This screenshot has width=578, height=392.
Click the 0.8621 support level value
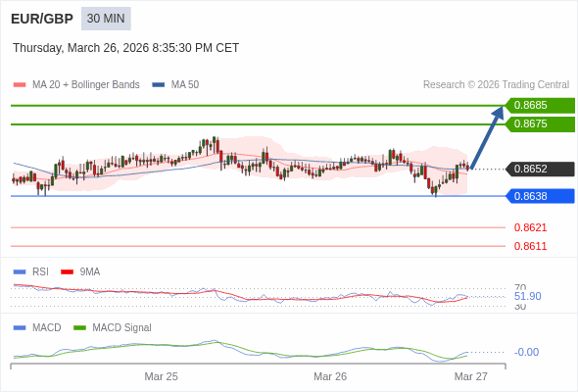point(530,227)
